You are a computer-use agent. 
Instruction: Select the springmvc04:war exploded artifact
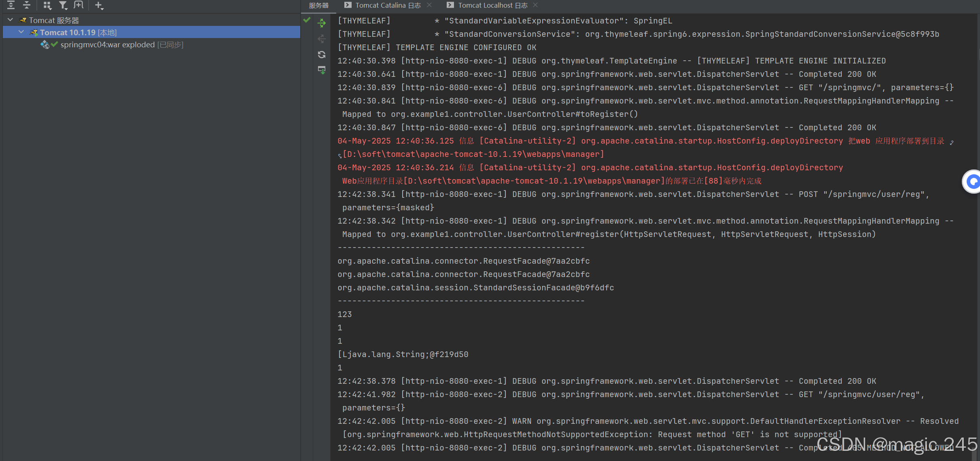click(107, 44)
